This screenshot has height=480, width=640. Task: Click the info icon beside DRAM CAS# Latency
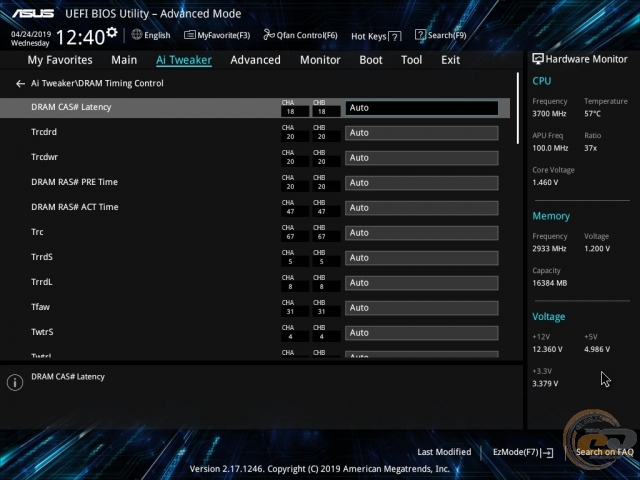[x=15, y=382]
